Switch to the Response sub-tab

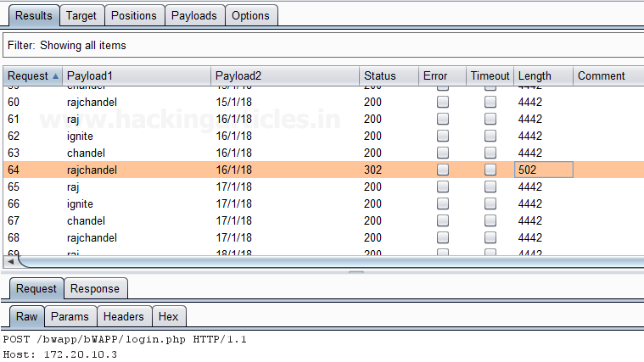coord(95,288)
